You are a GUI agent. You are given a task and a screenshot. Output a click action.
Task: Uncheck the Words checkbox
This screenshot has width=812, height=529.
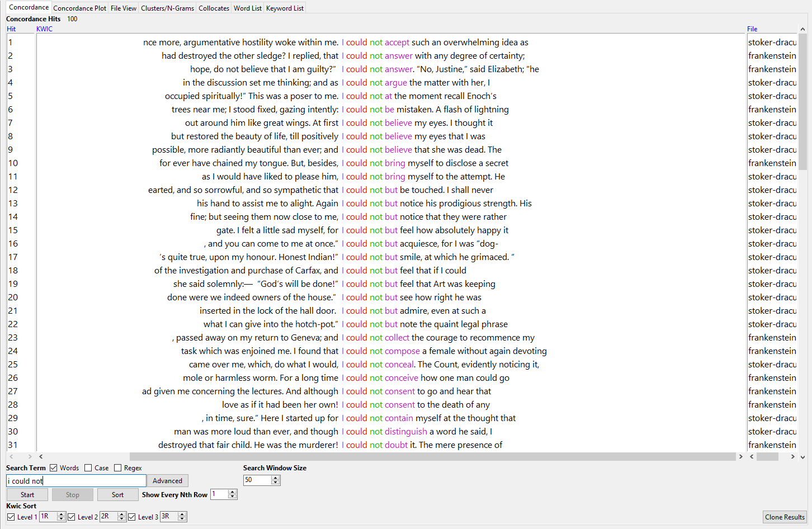click(54, 468)
